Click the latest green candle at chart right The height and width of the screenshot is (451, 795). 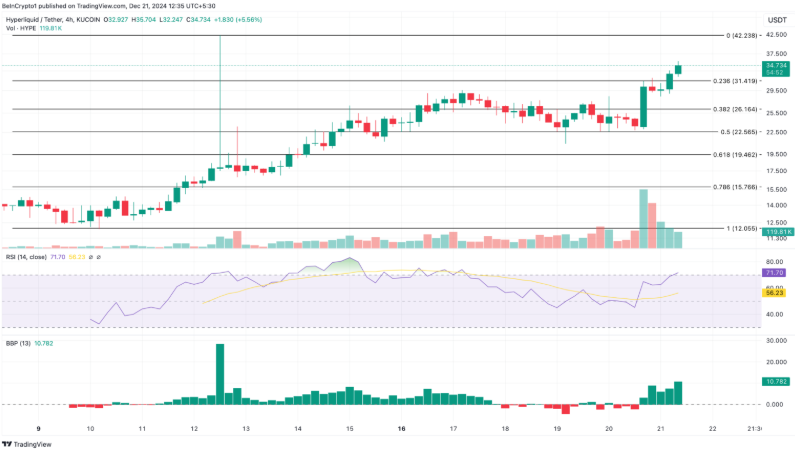[x=680, y=68]
